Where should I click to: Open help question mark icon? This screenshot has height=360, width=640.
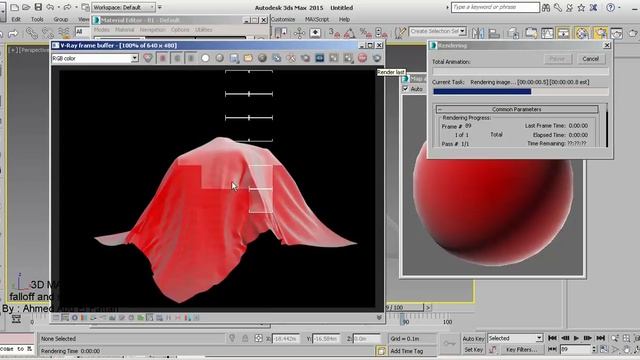[610, 8]
